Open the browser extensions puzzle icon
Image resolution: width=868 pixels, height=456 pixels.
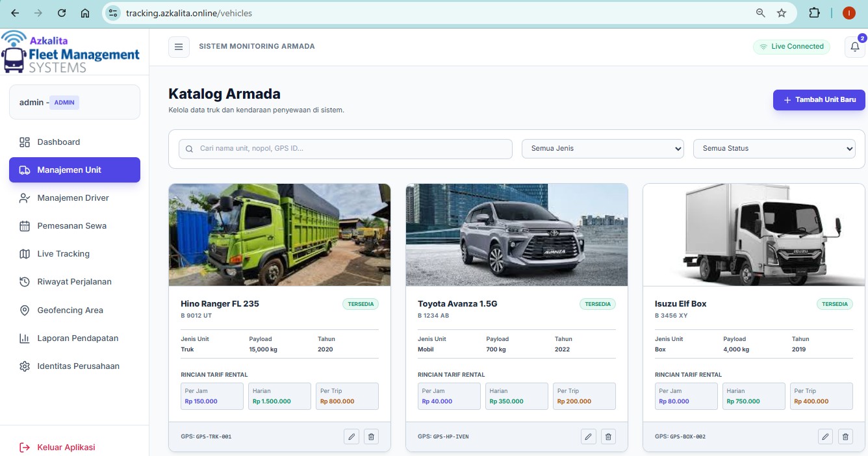coord(814,13)
